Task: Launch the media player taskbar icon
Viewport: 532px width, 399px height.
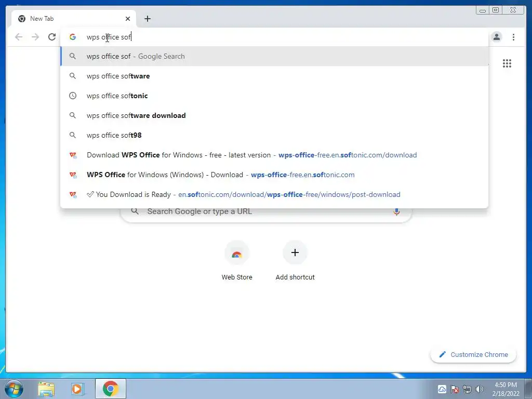Action: pyautogui.click(x=77, y=389)
